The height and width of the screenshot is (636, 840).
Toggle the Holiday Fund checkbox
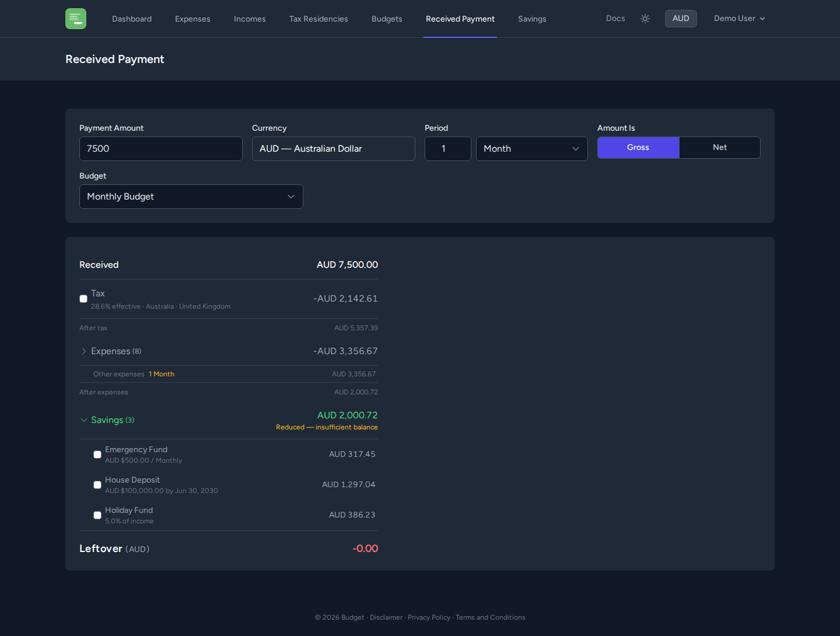97,515
